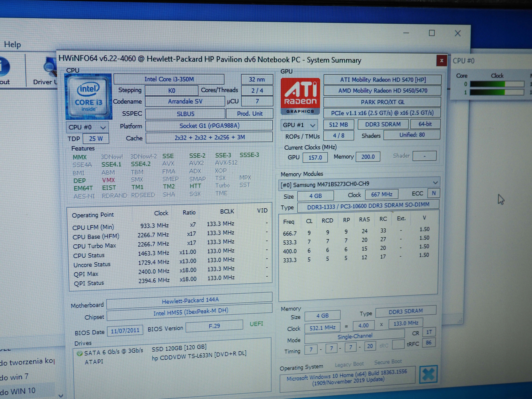
Task: Click the BIOS Version F.29 field
Action: [214, 326]
